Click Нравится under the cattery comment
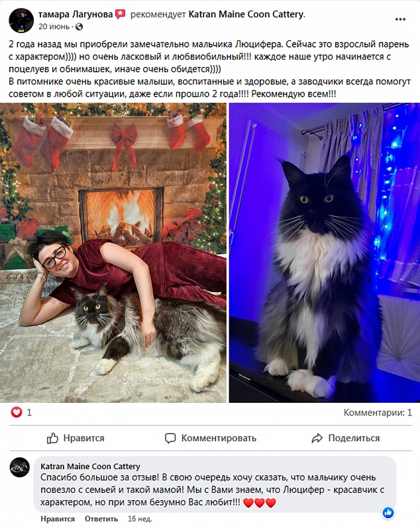 point(58,519)
